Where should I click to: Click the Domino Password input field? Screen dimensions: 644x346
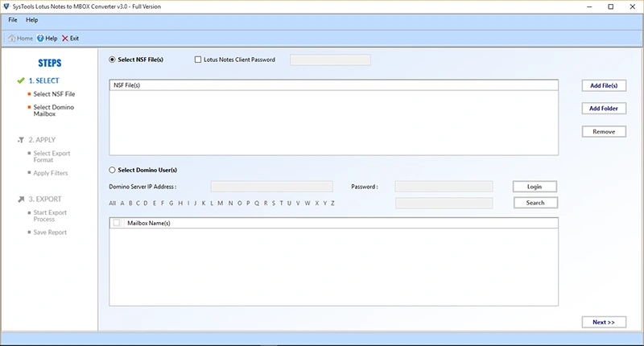(444, 187)
